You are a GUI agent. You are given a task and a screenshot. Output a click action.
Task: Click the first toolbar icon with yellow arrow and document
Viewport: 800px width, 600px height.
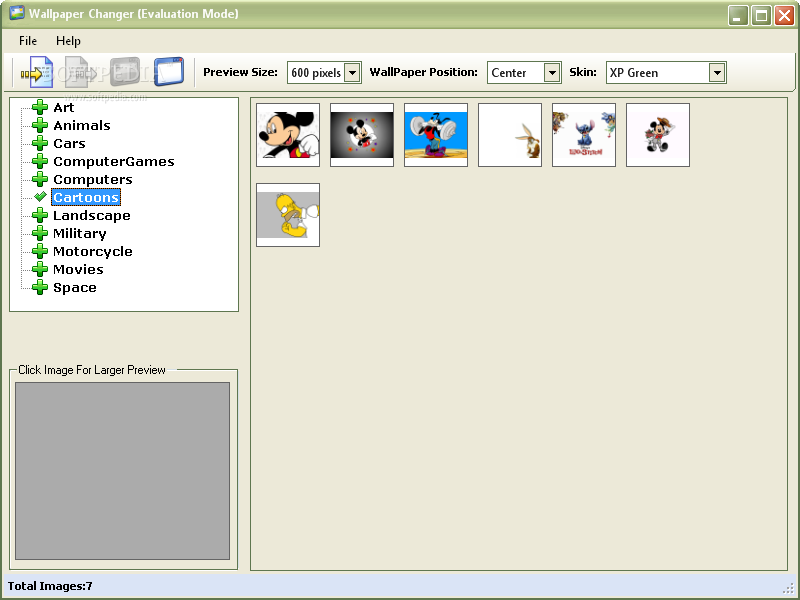(37, 72)
